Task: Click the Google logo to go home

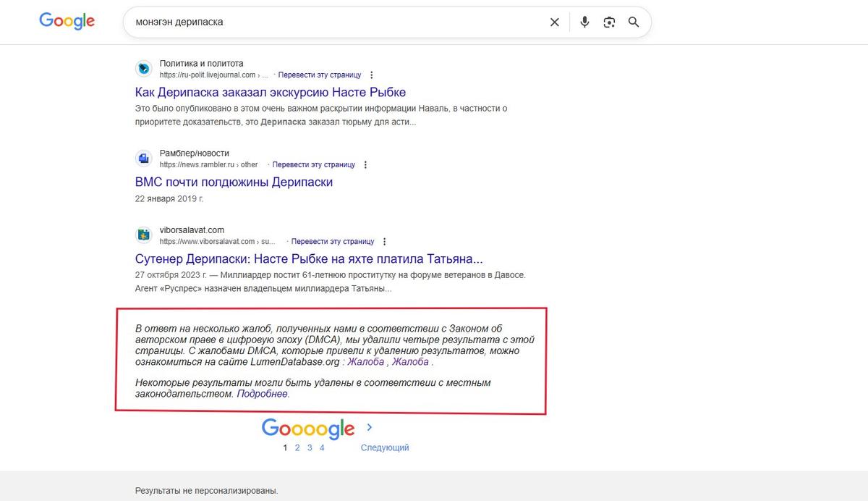Action: click(67, 21)
